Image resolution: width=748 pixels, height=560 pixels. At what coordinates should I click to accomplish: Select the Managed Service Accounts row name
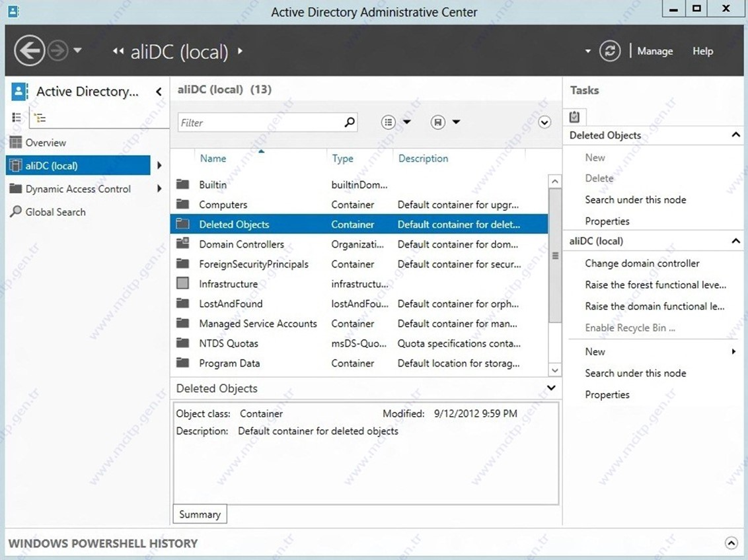[x=258, y=324]
